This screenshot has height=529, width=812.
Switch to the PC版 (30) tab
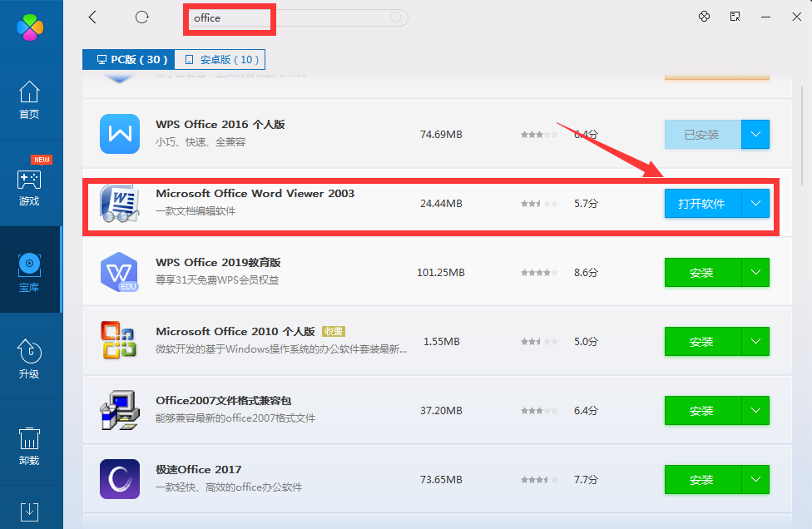(x=129, y=60)
